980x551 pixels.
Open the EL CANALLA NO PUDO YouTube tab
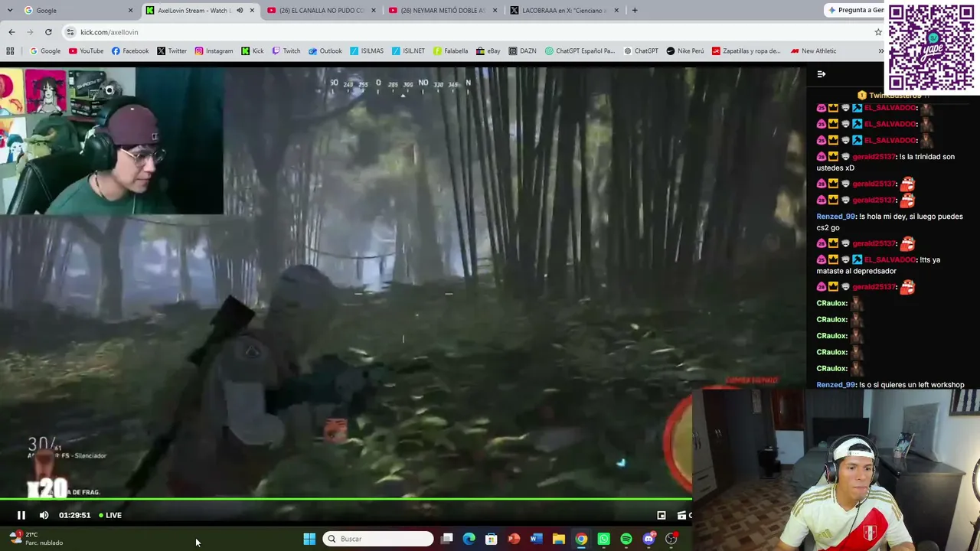pyautogui.click(x=322, y=10)
